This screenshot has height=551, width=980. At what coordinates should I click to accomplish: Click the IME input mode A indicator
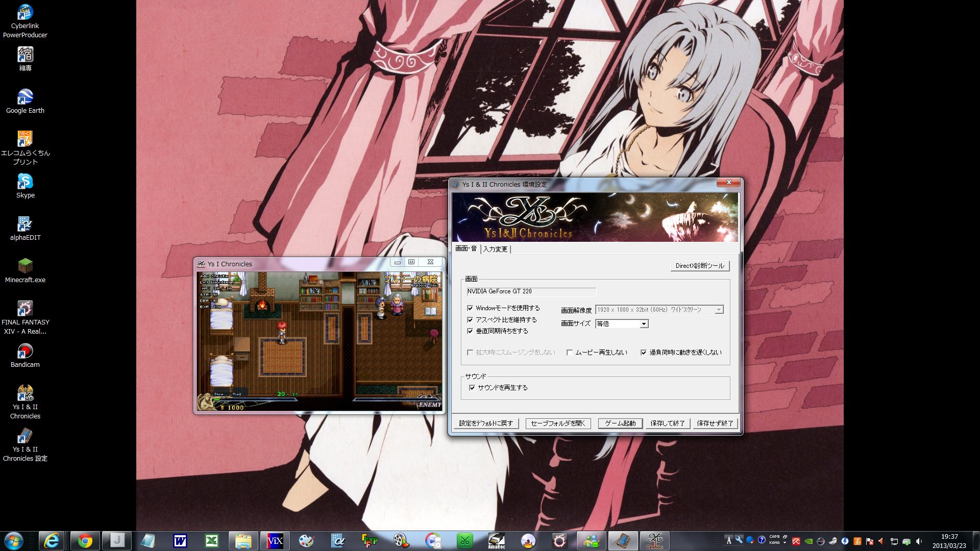tap(729, 540)
